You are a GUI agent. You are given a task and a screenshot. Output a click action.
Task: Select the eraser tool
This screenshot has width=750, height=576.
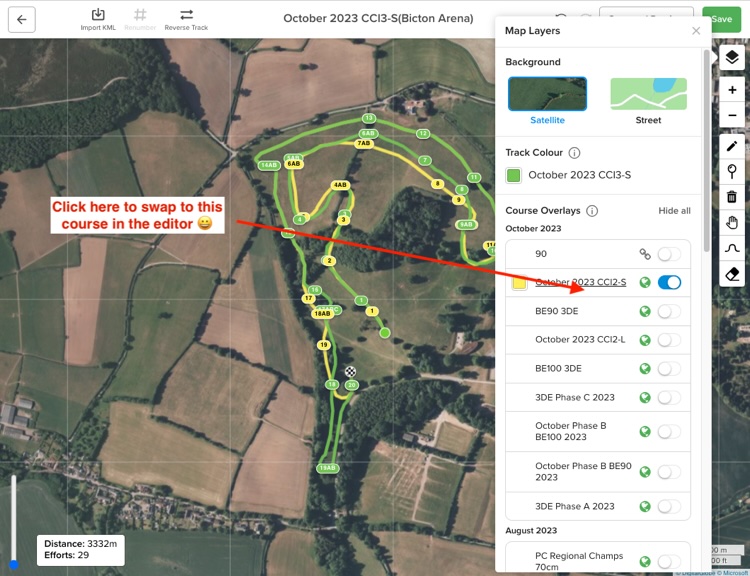click(x=732, y=274)
